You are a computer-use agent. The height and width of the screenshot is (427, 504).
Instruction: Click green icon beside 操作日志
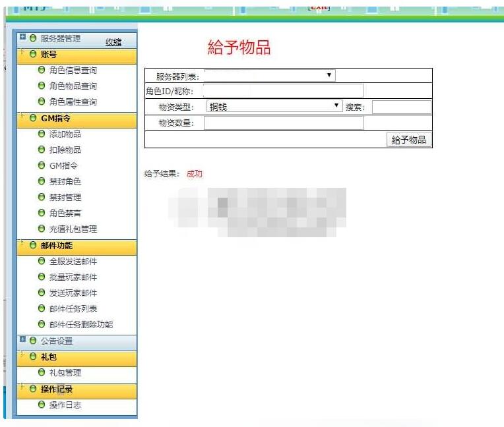click(42, 405)
